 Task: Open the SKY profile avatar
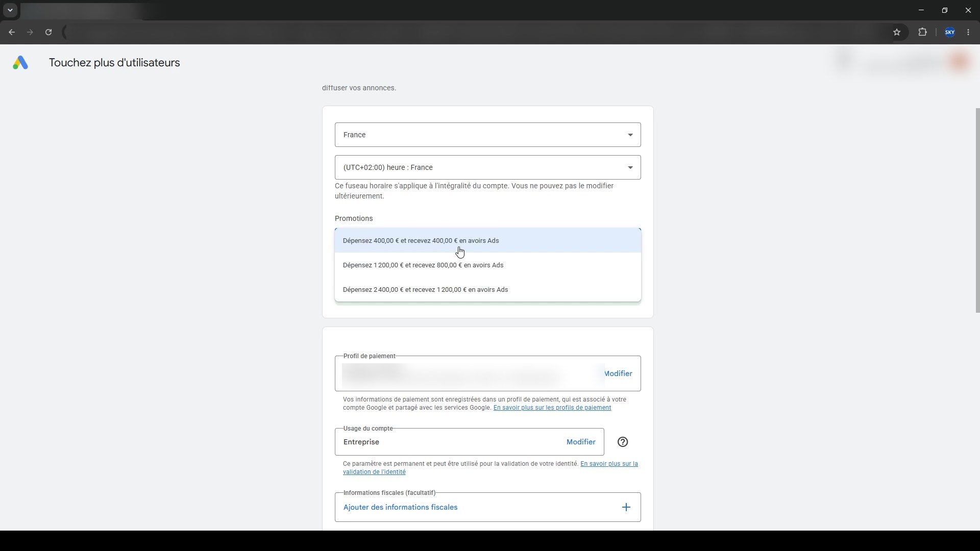pyautogui.click(x=950, y=32)
